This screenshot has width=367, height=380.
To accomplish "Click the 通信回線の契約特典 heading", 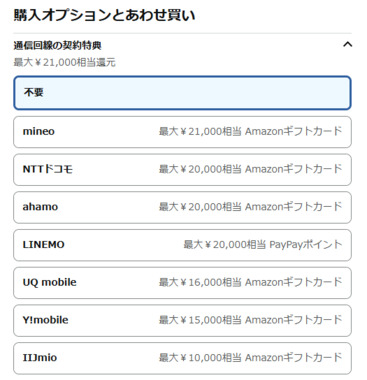I will (x=57, y=45).
